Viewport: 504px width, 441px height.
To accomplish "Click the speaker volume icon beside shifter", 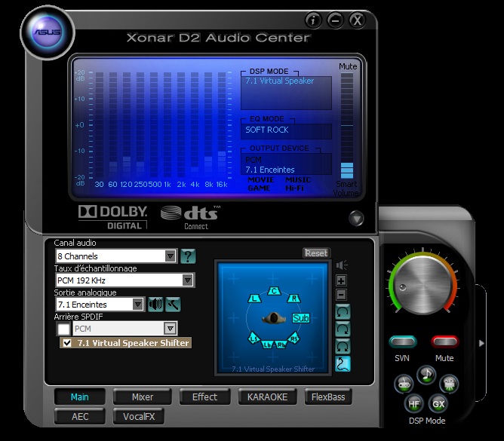I will (342, 265).
